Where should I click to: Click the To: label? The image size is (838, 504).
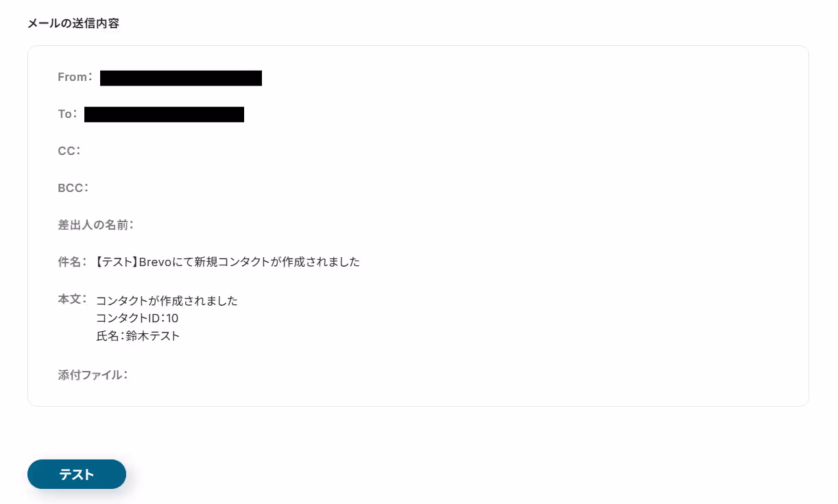(x=68, y=115)
